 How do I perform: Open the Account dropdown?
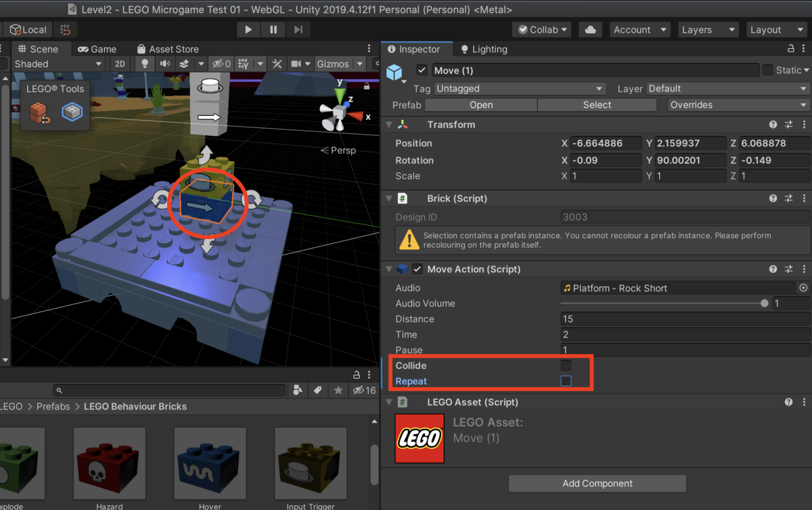pyautogui.click(x=639, y=30)
